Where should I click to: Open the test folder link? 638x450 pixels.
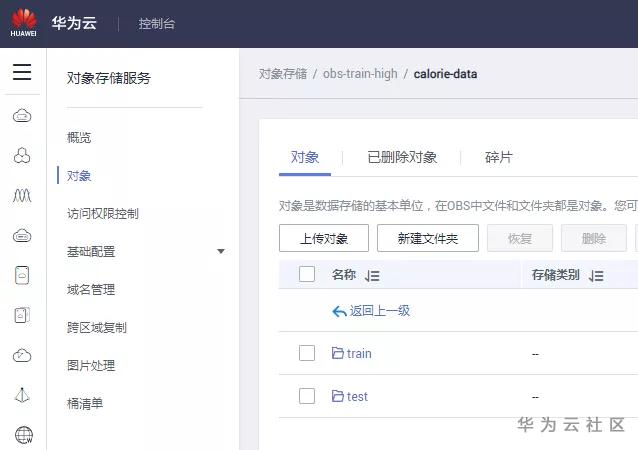357,396
